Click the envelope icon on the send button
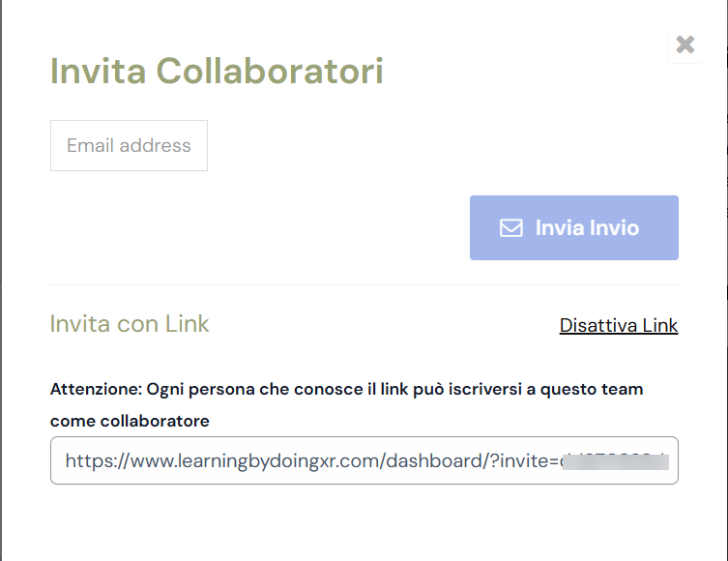 (x=511, y=228)
